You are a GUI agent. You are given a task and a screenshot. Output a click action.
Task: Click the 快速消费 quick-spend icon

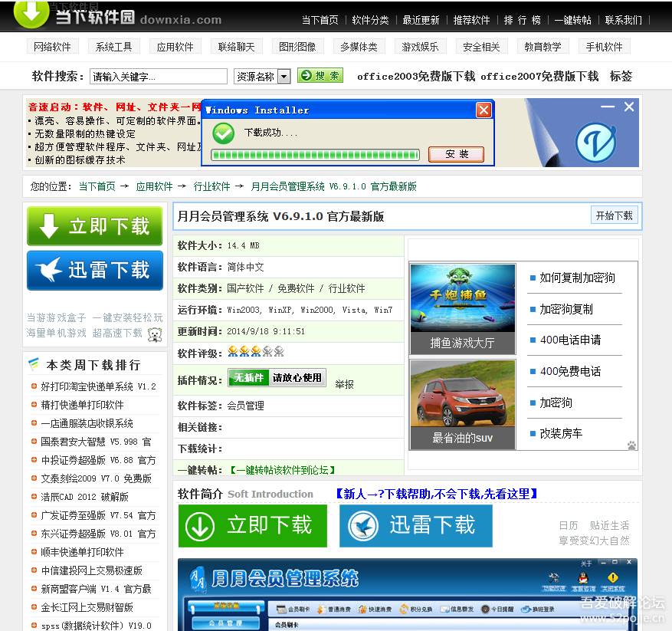[x=360, y=607]
